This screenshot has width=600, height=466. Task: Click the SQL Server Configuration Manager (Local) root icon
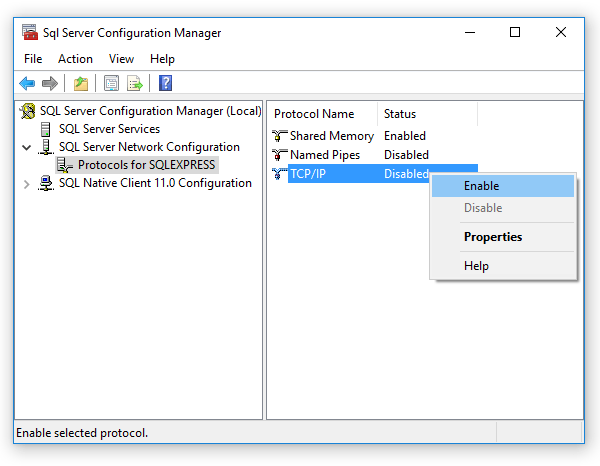28,111
